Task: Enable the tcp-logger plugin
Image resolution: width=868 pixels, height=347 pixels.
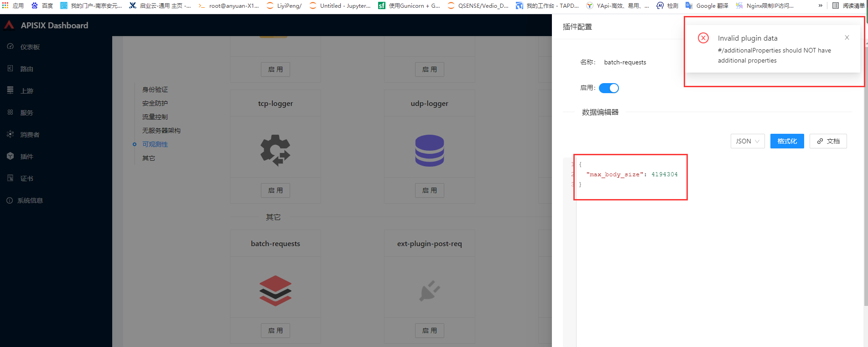Action: [275, 190]
